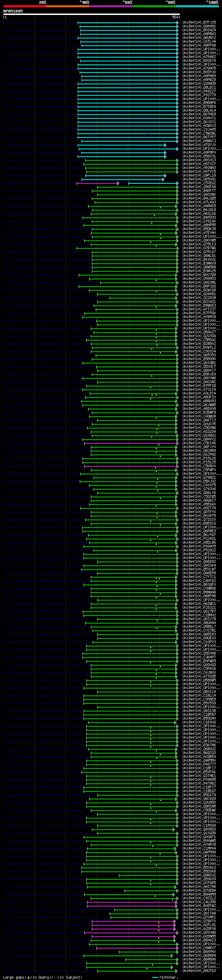Click the query end position 564
Viewport: 222px width, 980px height.
coord(175,17)
